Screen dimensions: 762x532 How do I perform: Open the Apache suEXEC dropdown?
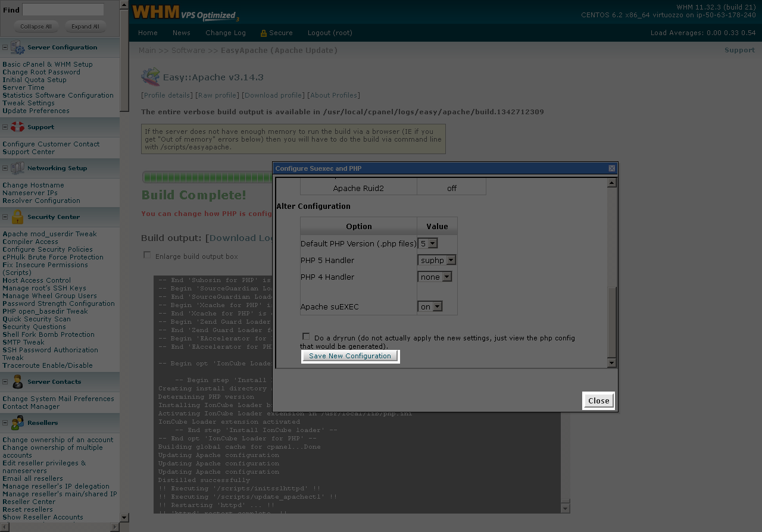pos(430,306)
